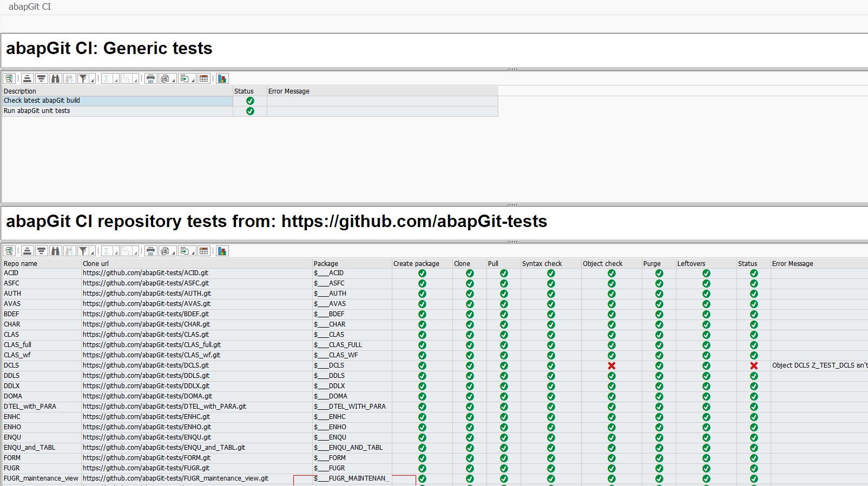Screen dimensions: 868x486
Task: Click status checkmark for Check latest abapGit build
Action: 250,101
